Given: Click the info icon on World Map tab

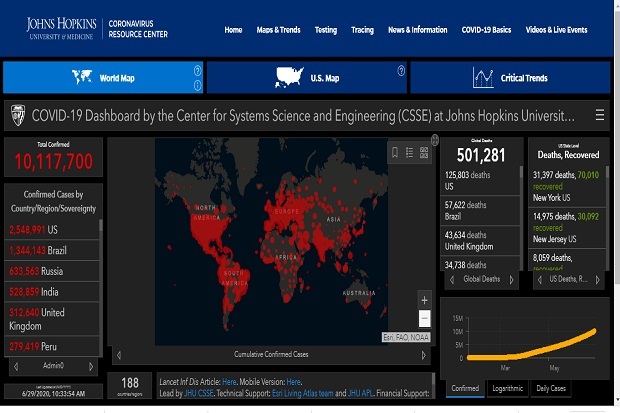Looking at the screenshot, I should (197, 85).
